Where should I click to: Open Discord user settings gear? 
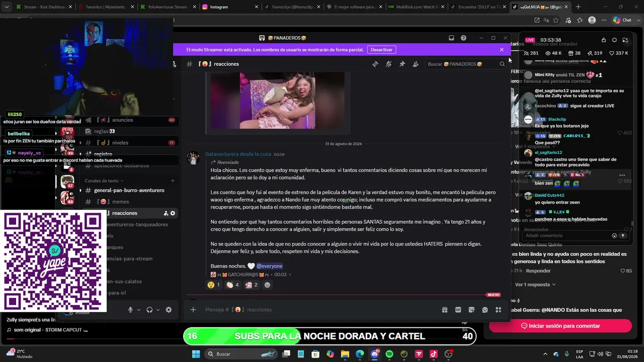169,310
